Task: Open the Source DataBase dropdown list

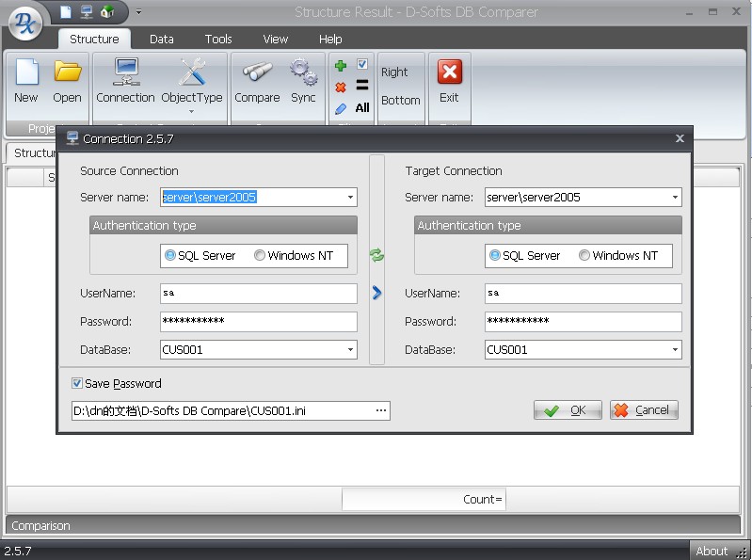Action: pyautogui.click(x=350, y=350)
